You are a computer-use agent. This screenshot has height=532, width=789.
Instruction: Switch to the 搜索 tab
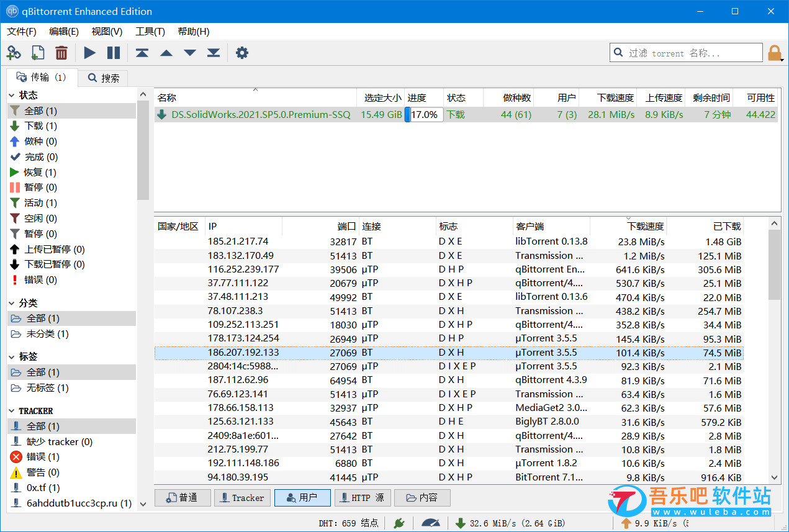104,78
